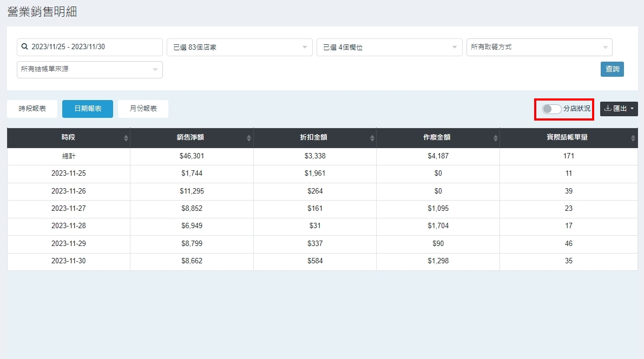Enable the 分店狀況 toggle switch
The width and height of the screenshot is (644, 359).
click(x=551, y=109)
